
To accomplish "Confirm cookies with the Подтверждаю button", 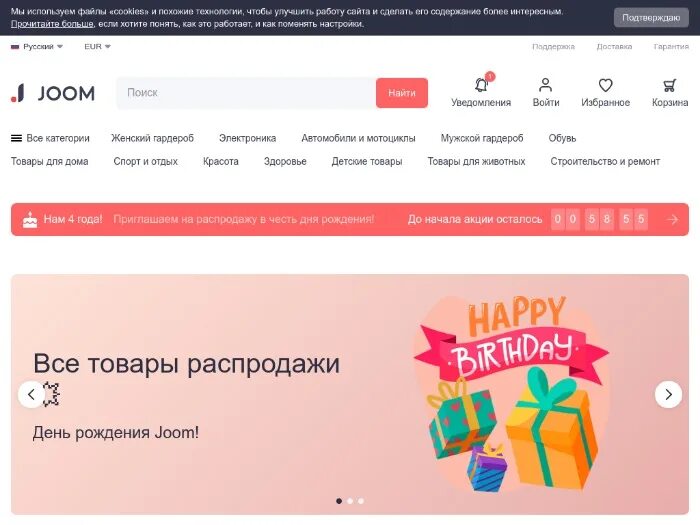I will pyautogui.click(x=651, y=18).
